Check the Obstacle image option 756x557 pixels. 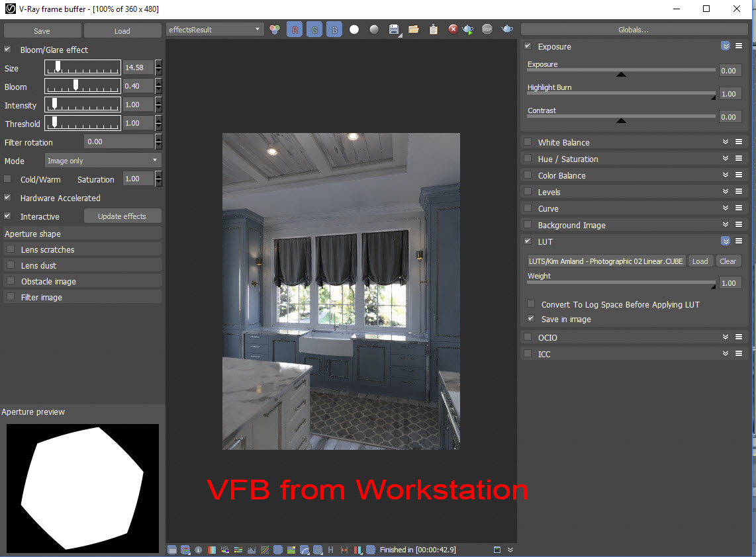pos(11,281)
